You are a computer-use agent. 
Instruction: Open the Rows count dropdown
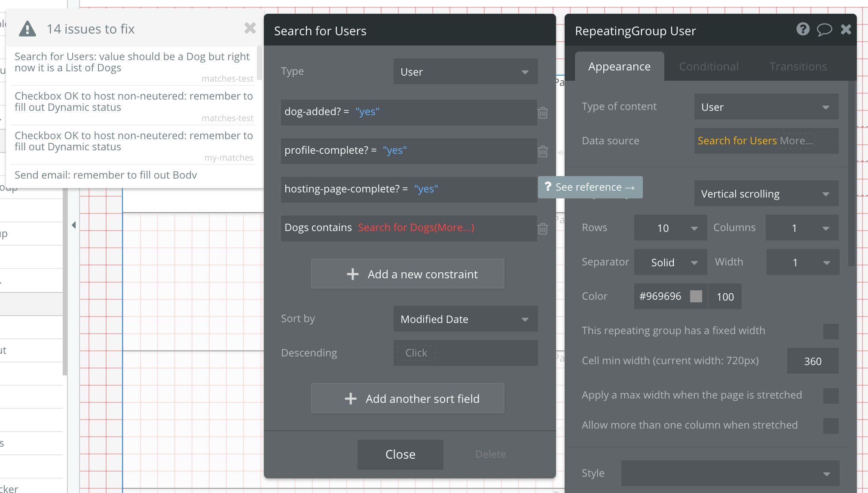click(670, 228)
